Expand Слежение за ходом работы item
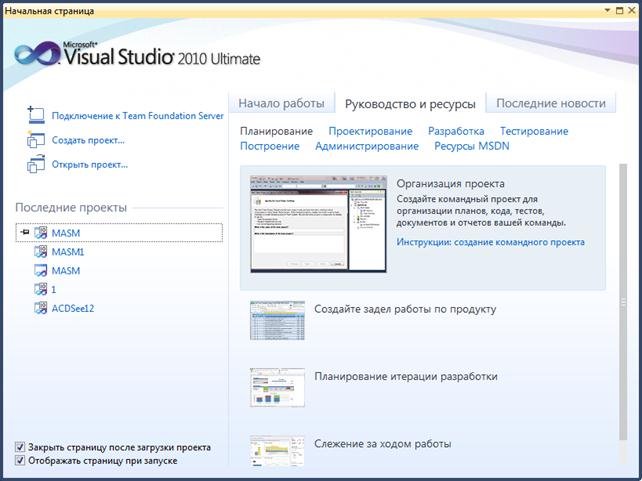The image size is (642, 481). 382,444
